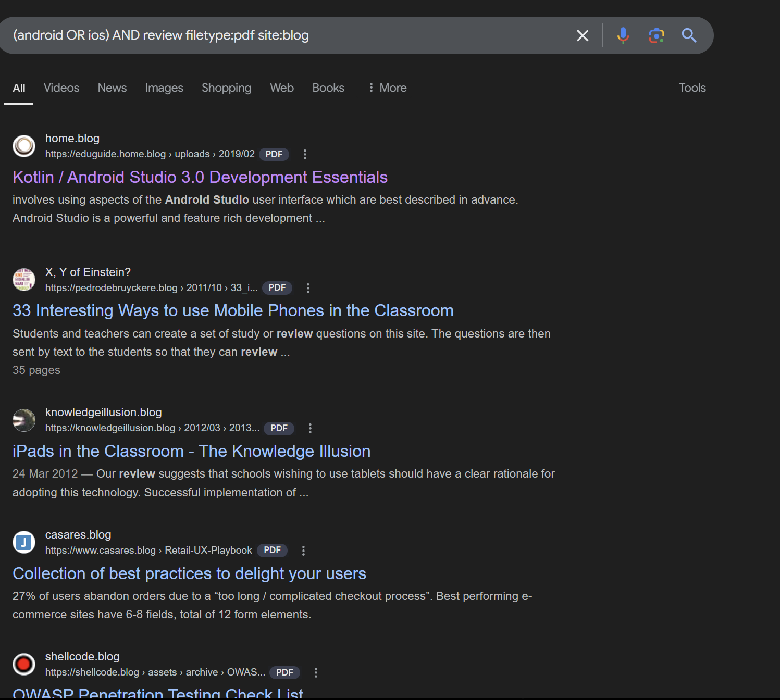Click the PDF badge on knowledgeillusion.blog result
Image resolution: width=780 pixels, height=700 pixels.
pyautogui.click(x=279, y=428)
